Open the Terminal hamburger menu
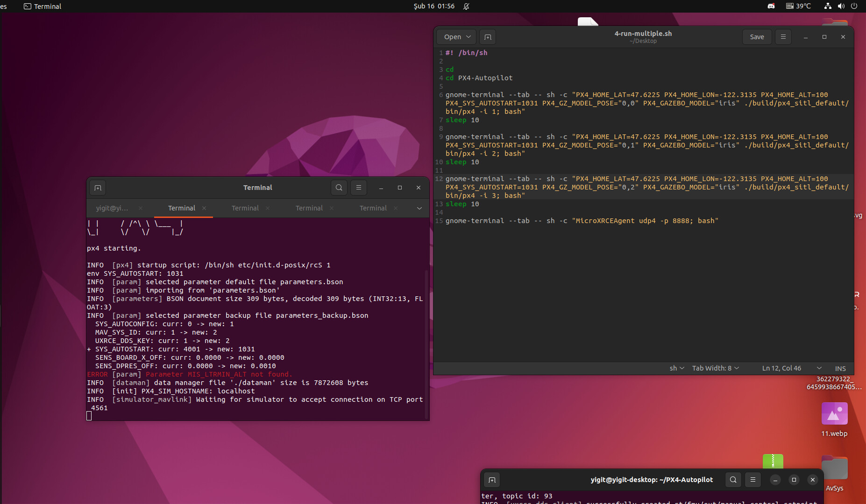This screenshot has width=866, height=504. tap(359, 188)
